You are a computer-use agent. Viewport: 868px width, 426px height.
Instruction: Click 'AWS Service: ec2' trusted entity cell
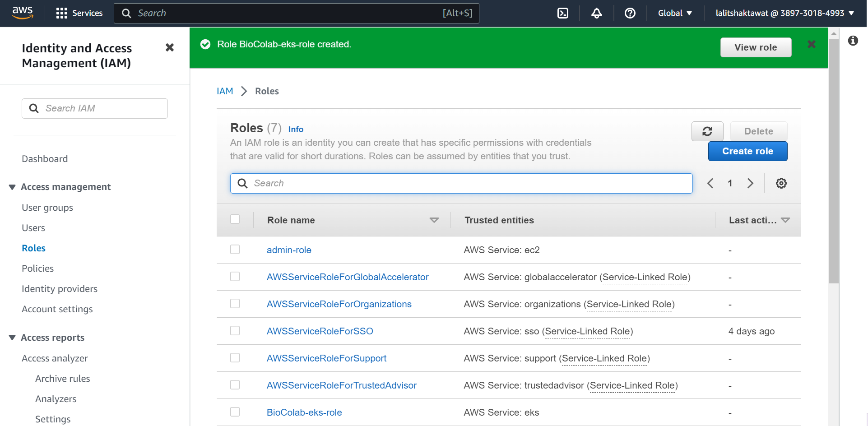(x=501, y=250)
